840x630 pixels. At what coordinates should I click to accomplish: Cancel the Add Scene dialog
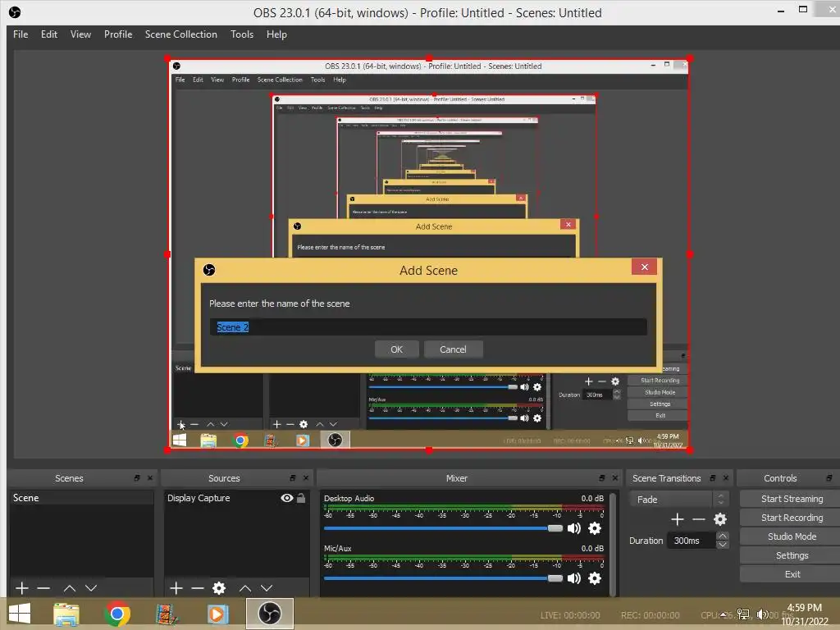(x=453, y=349)
